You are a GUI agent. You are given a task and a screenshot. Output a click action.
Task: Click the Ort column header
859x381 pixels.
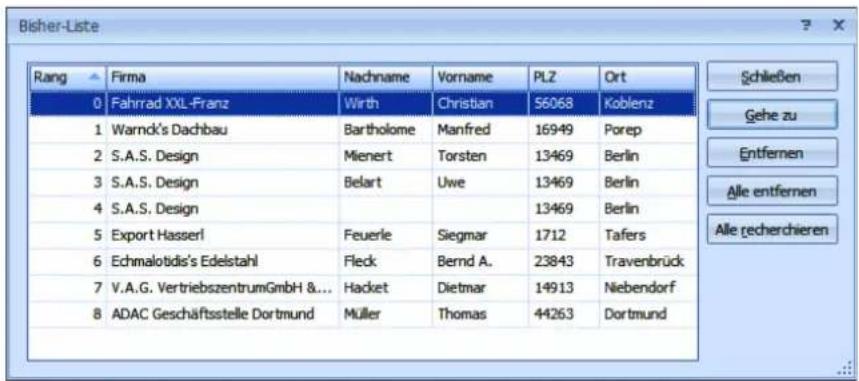(648, 78)
